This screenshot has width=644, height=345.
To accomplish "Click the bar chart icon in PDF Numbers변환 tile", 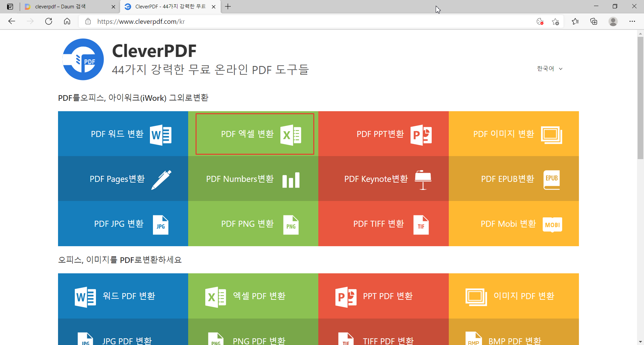I will (291, 180).
